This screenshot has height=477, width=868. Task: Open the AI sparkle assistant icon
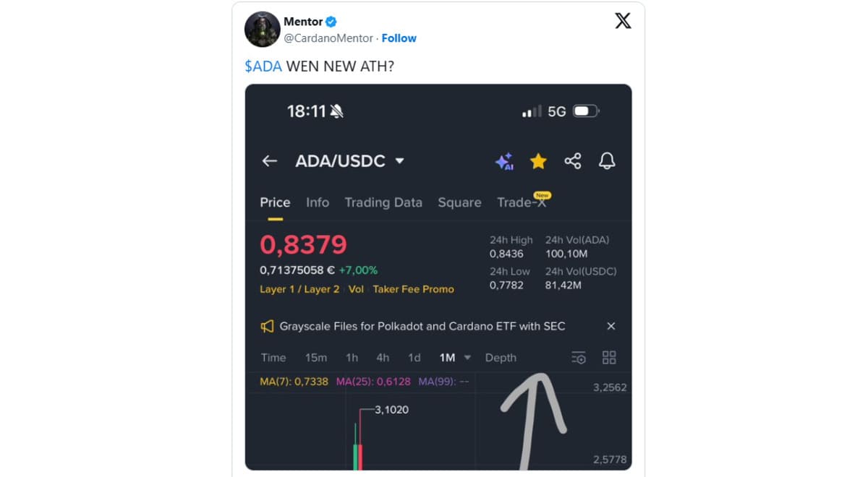(504, 161)
